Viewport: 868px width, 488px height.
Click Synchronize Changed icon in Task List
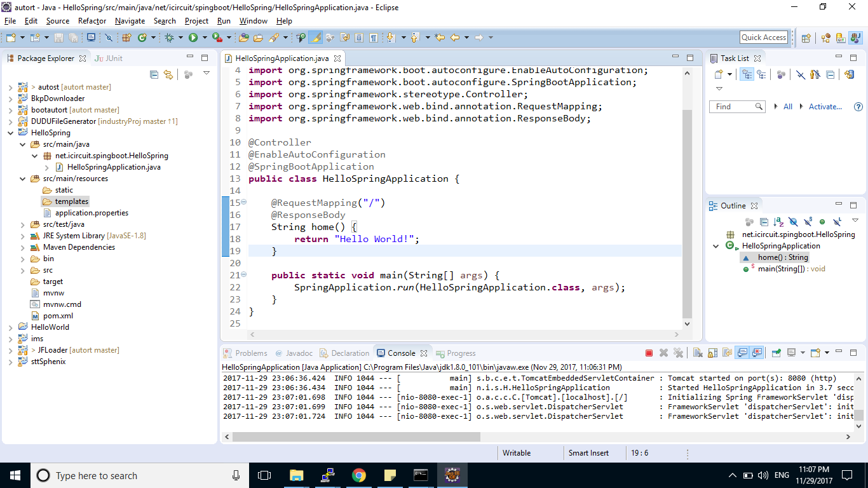click(850, 74)
